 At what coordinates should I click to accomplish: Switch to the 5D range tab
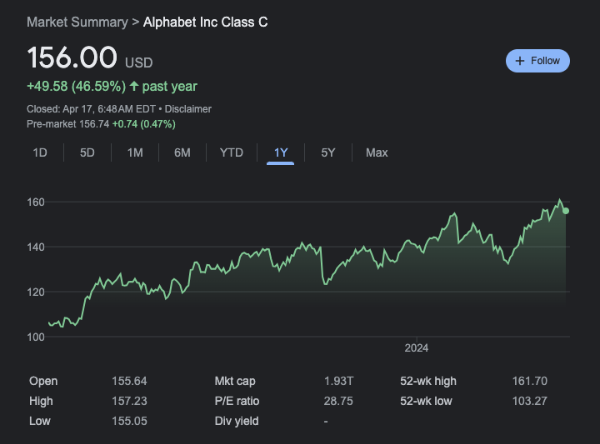(x=87, y=153)
